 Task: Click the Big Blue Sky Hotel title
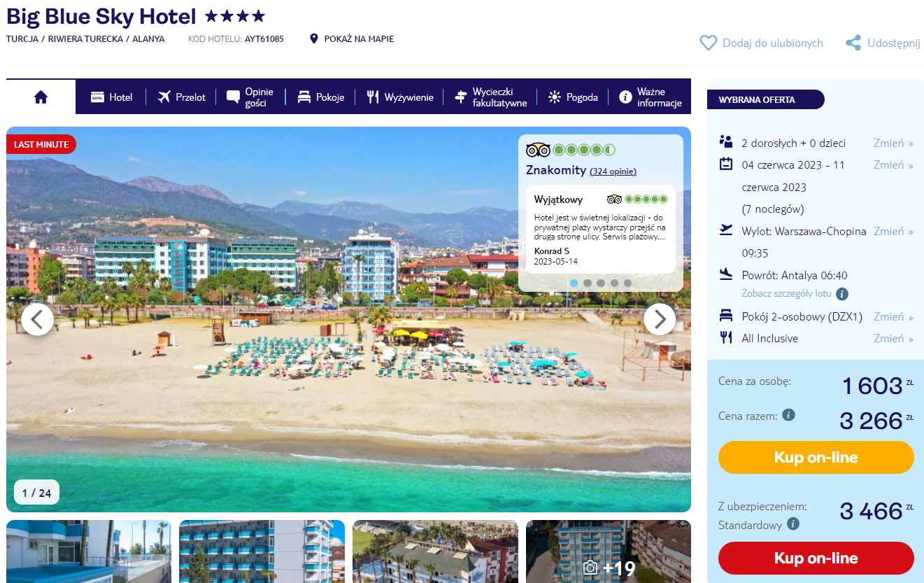[101, 16]
